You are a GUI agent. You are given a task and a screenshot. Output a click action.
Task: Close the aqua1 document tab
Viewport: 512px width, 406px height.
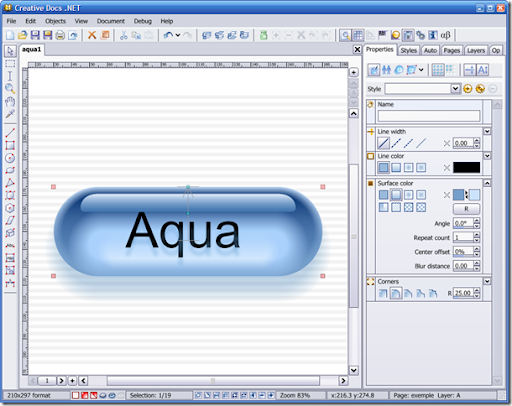point(357,50)
